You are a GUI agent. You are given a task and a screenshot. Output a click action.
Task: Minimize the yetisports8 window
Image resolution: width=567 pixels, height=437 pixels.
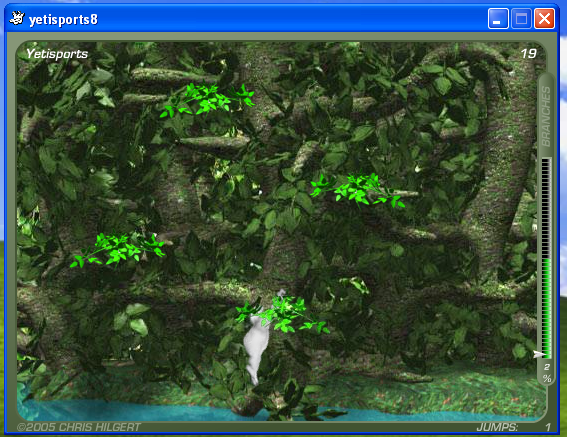click(498, 18)
